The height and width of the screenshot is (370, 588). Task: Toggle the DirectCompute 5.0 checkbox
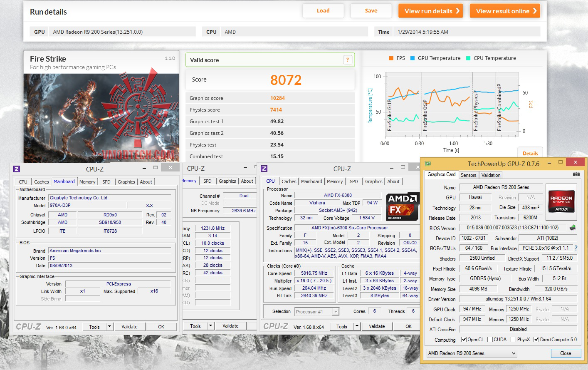(x=536, y=340)
